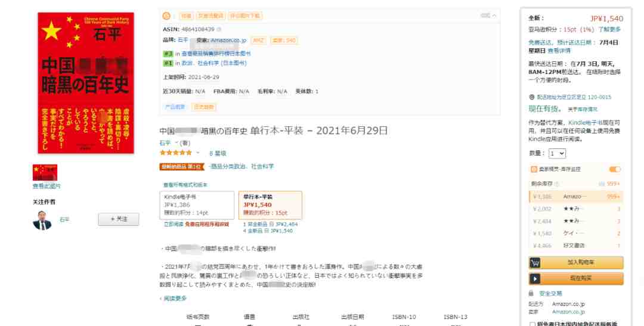The width and height of the screenshot is (644, 326).
Task: Open the #3 bestseller ranking category link
Action: 216,54
